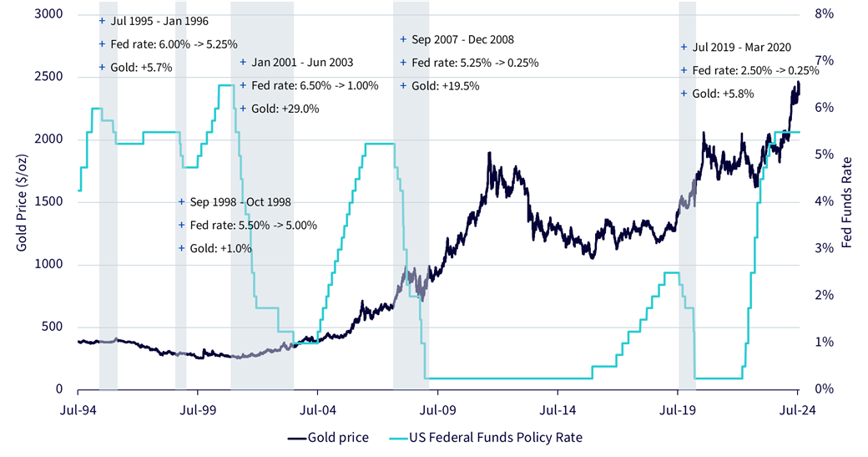Select the Gold: +19.5% label
868x457 pixels.
pos(446,86)
